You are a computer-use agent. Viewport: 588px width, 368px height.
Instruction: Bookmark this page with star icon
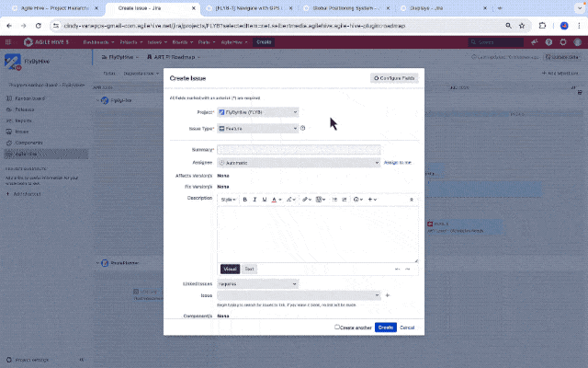point(522,26)
